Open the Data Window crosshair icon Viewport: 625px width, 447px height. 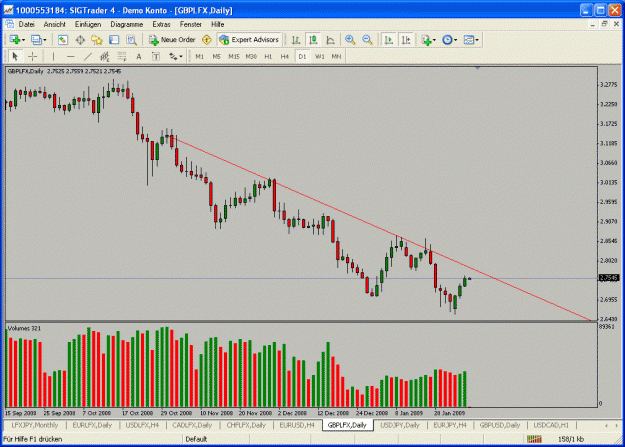tap(80, 40)
